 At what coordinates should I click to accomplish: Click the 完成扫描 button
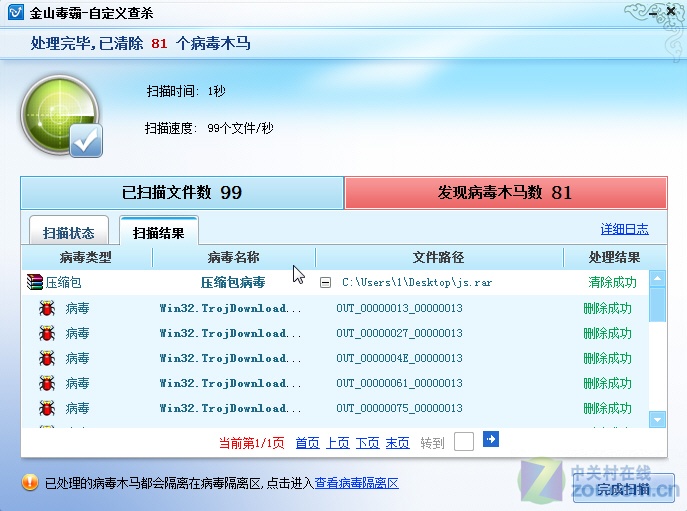click(623, 488)
